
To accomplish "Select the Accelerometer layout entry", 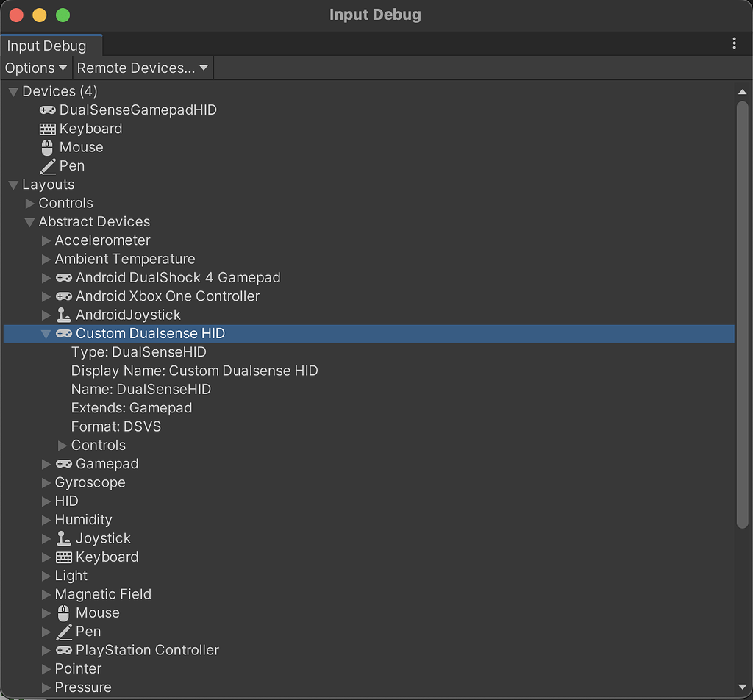I will point(102,240).
